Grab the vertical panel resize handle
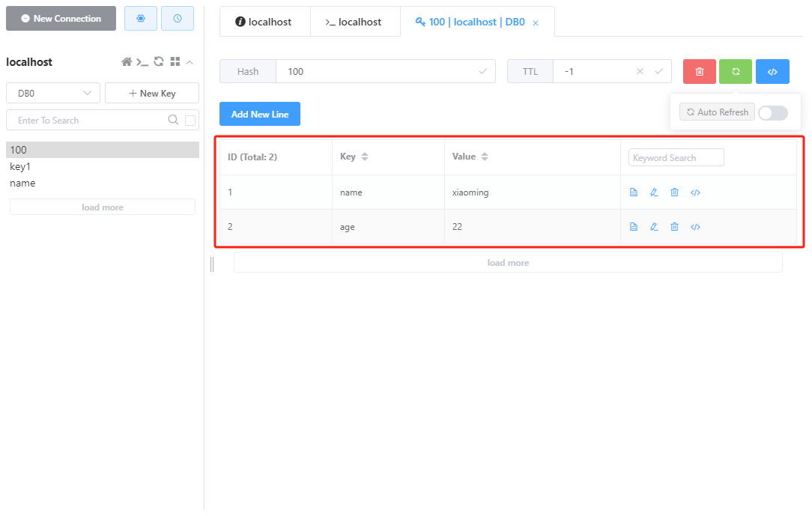This screenshot has width=812, height=516. (212, 264)
